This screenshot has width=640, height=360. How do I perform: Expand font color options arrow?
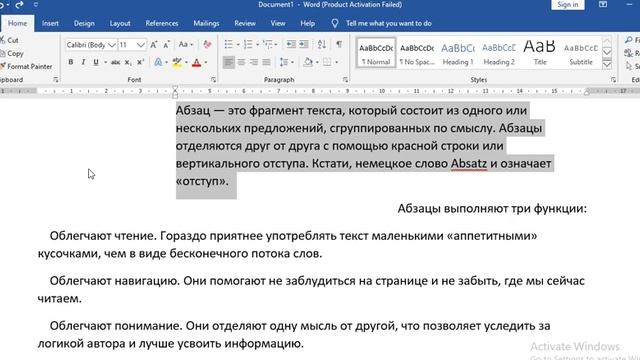[x=206, y=62]
